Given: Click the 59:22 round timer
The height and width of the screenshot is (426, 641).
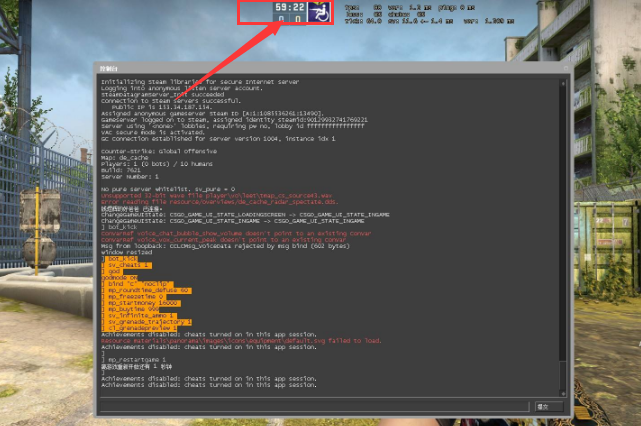Looking at the screenshot, I should pyautogui.click(x=289, y=7).
